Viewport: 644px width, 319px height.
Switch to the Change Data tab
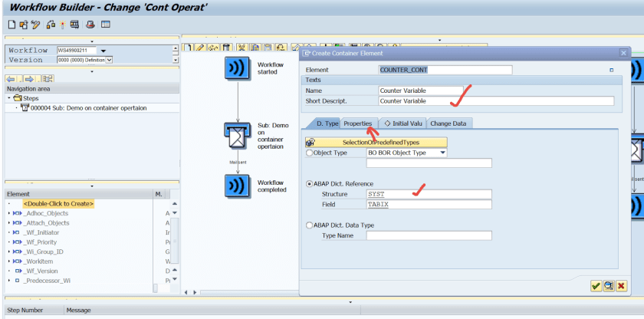tap(451, 123)
